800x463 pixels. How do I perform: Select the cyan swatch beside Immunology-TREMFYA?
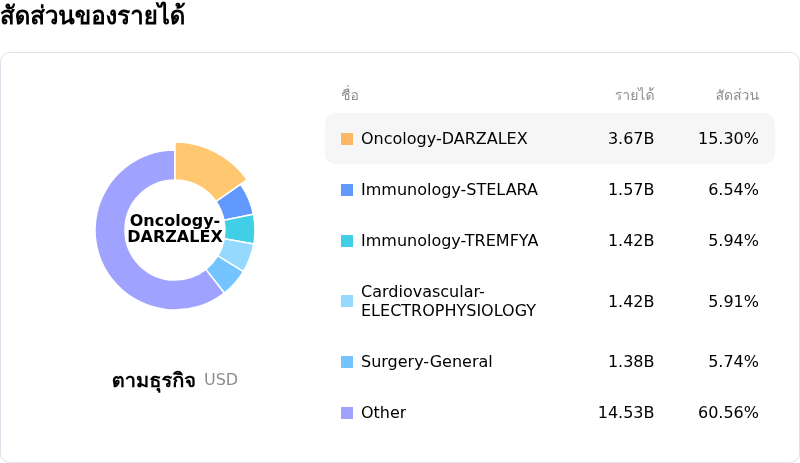point(347,241)
